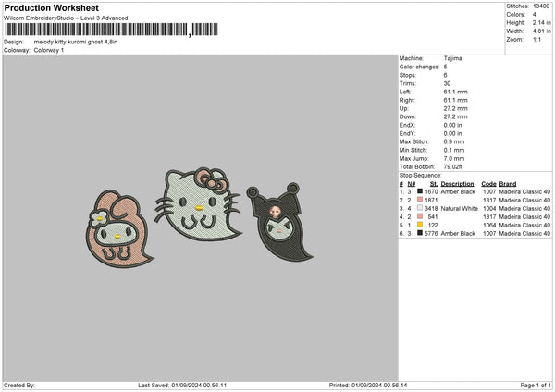The height and width of the screenshot is (392, 555).
Task: Click black swatch in stop row 6
Action: click(x=420, y=233)
